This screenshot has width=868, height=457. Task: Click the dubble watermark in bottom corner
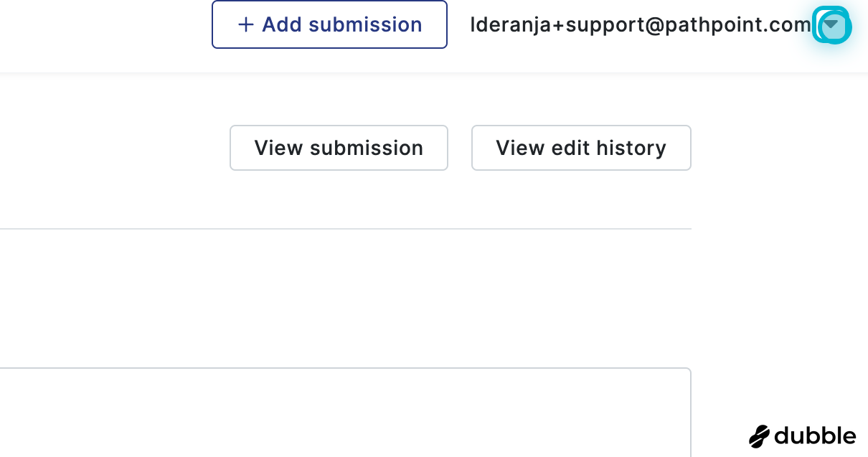click(x=802, y=435)
